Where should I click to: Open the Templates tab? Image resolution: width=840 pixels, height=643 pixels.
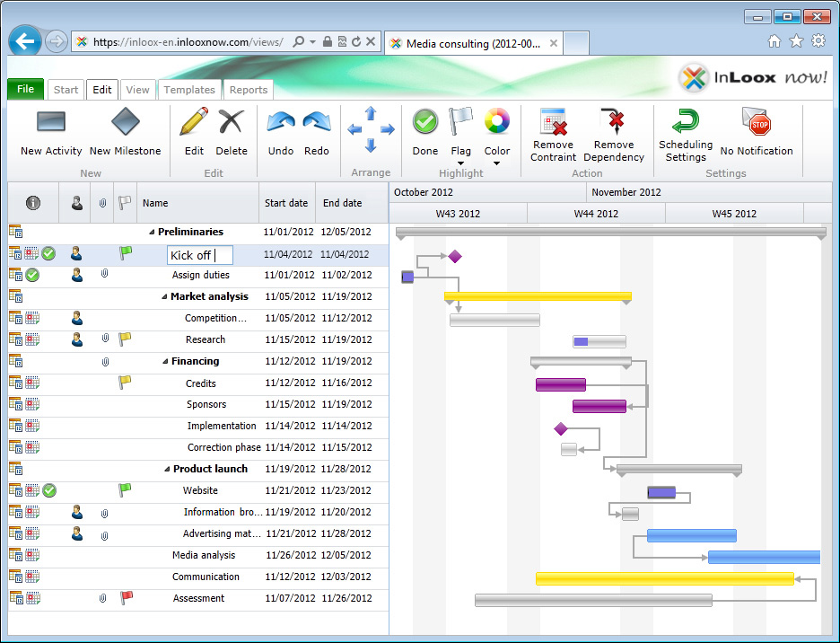[x=189, y=90]
